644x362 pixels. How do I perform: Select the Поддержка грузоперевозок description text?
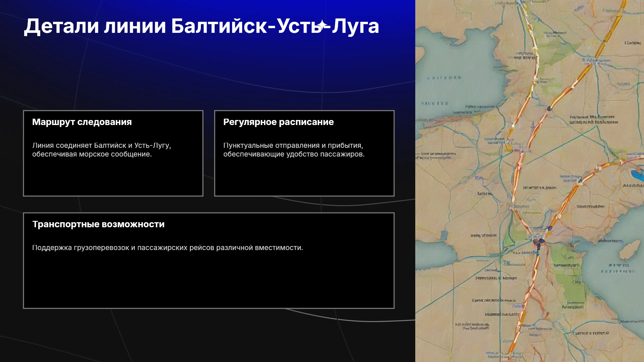tap(167, 248)
